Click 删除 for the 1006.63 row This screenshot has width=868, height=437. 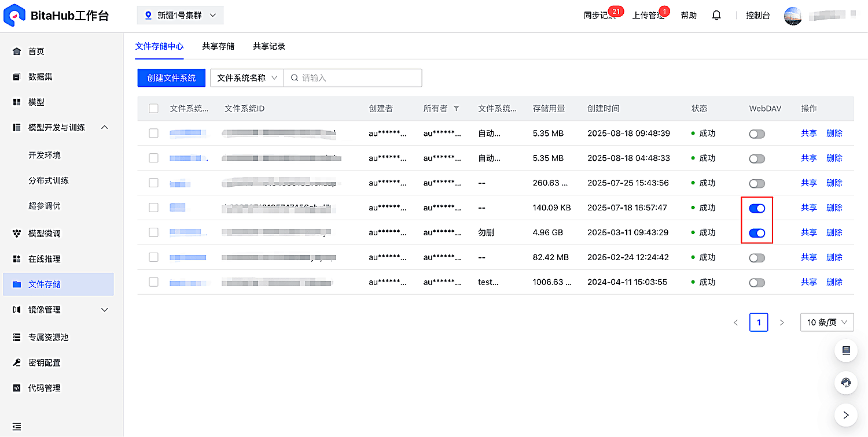(x=834, y=282)
